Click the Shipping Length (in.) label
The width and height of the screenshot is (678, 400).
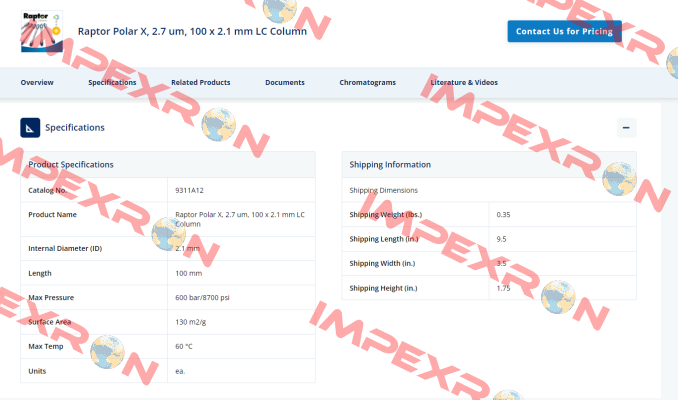click(384, 239)
